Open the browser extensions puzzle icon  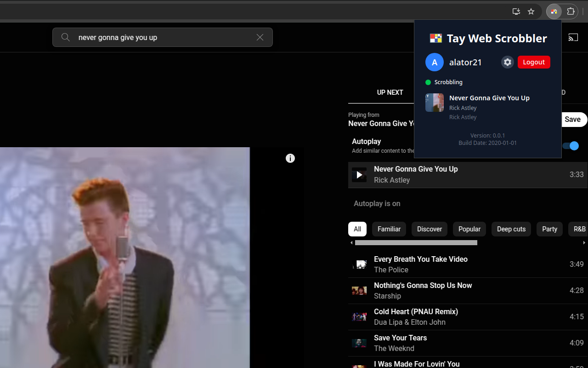(x=571, y=11)
